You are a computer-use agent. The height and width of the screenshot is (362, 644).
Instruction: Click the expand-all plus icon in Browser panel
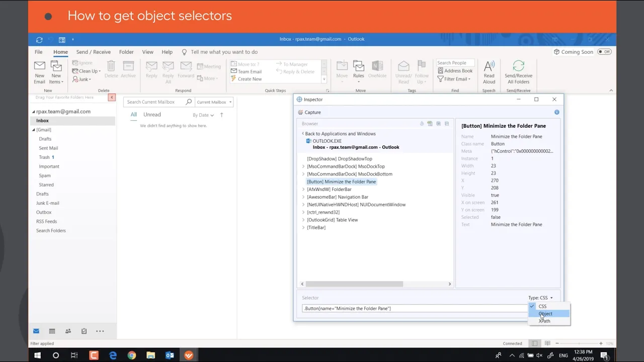pyautogui.click(x=438, y=124)
